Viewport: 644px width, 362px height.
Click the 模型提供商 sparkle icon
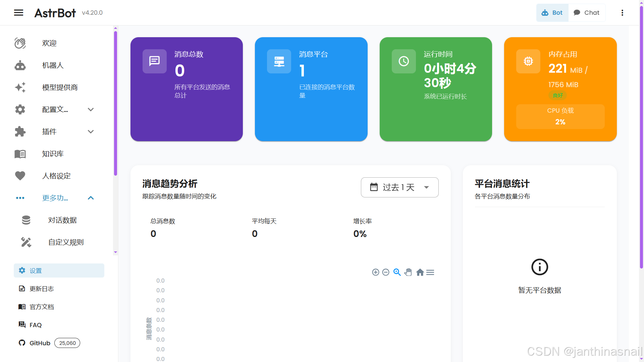pyautogui.click(x=20, y=87)
